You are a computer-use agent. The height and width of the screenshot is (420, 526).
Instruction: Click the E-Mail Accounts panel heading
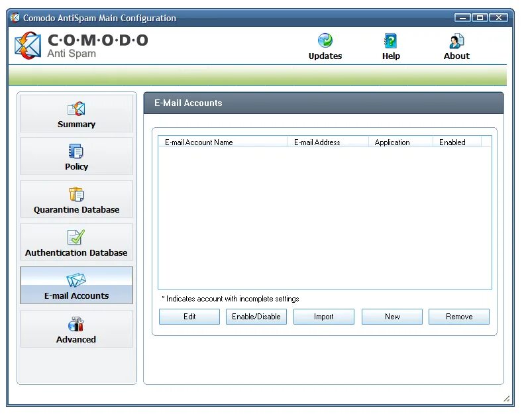tap(188, 103)
